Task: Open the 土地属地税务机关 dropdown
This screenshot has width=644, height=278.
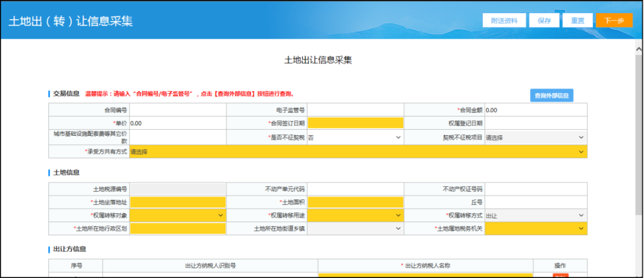Action: (535, 228)
